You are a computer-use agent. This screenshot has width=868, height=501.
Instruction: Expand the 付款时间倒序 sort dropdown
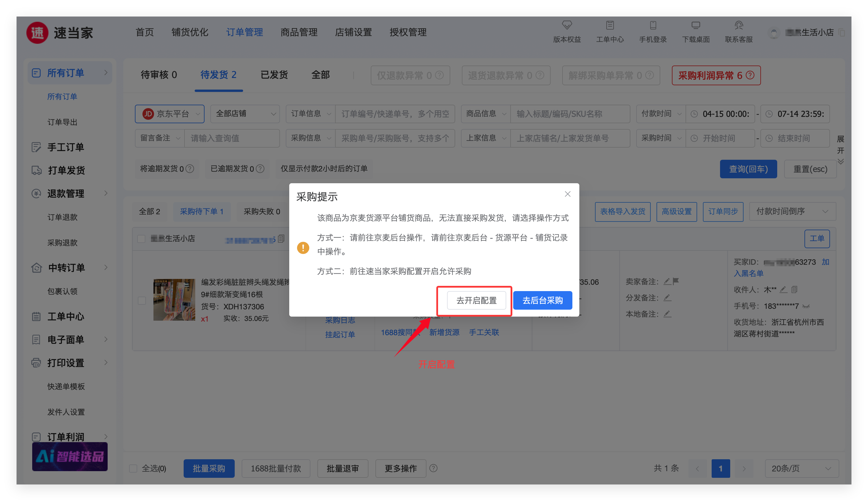pyautogui.click(x=792, y=211)
